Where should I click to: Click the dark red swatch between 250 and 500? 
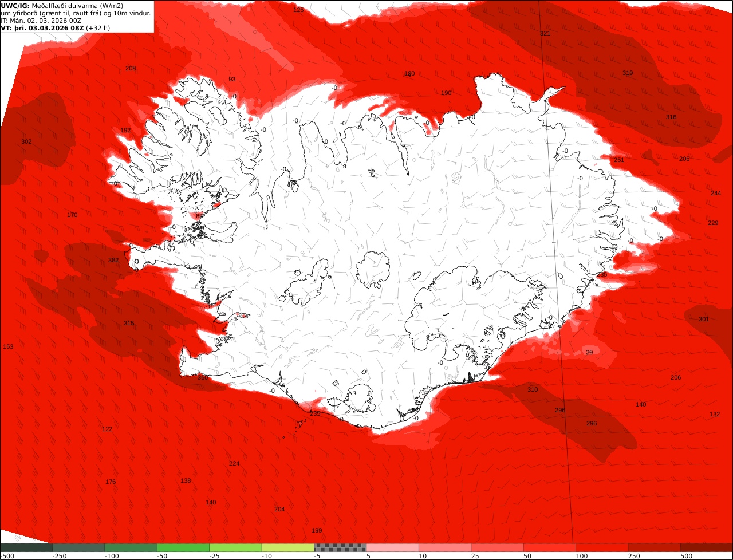point(654,547)
